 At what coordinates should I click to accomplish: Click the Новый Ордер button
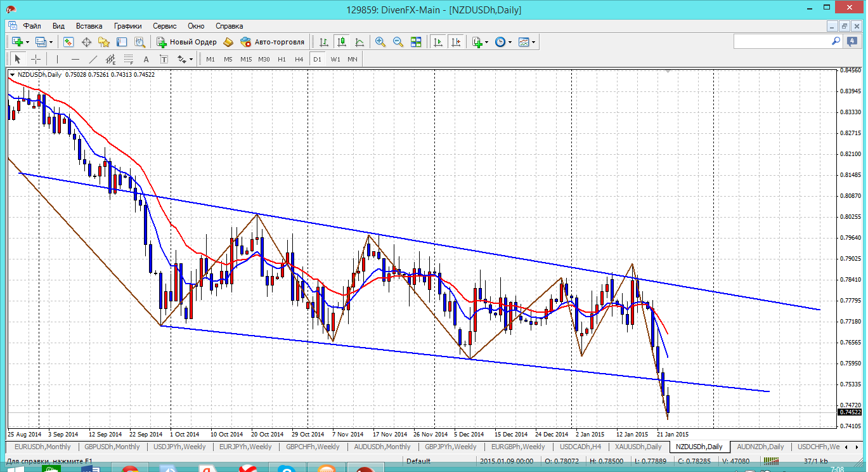[187, 42]
